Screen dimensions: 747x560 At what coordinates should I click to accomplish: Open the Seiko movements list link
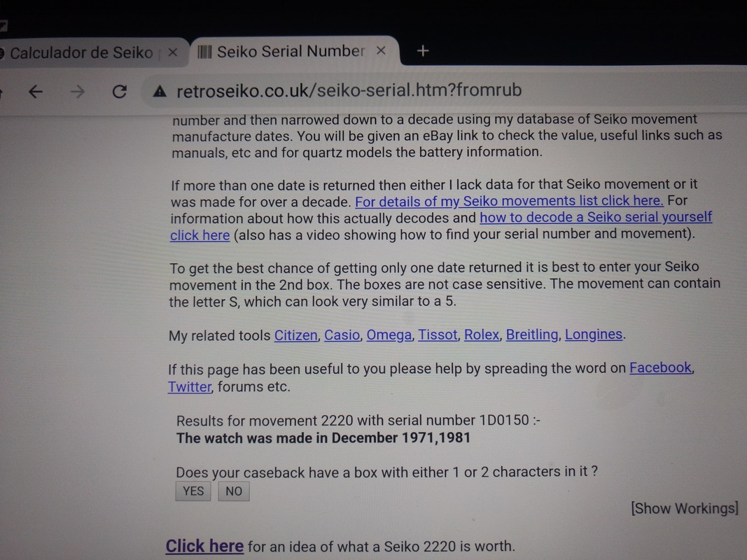[x=509, y=201]
